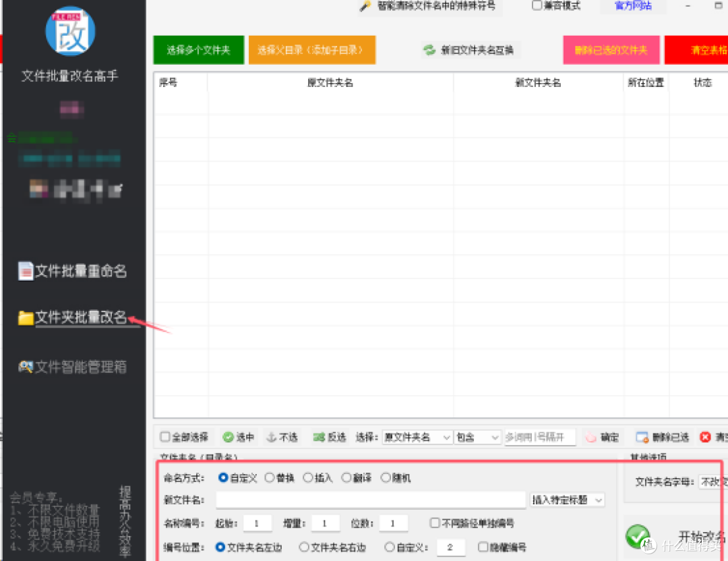Click the green 选择多个文件夹 button

tap(199, 50)
